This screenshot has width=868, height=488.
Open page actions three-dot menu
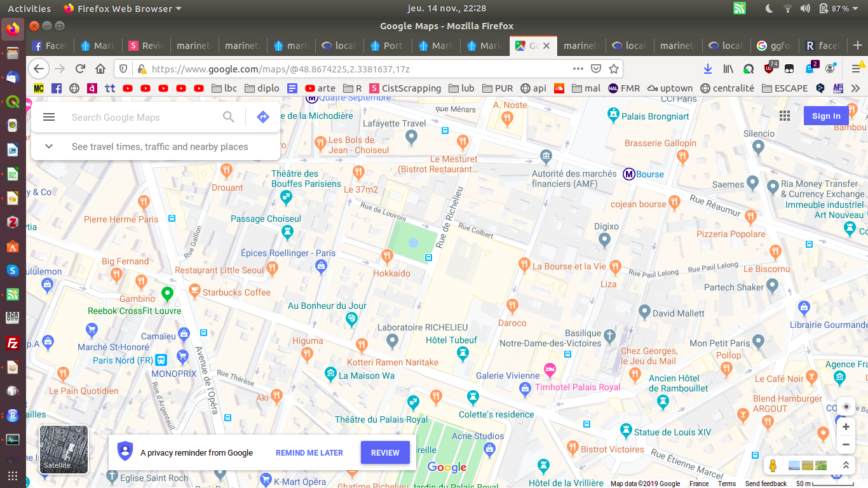pos(578,69)
